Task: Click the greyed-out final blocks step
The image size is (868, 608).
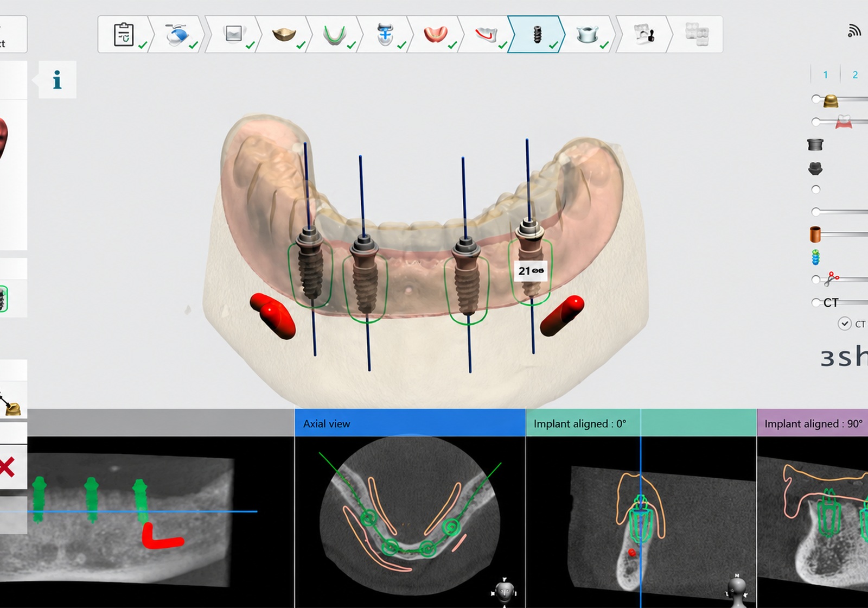Action: coord(697,34)
